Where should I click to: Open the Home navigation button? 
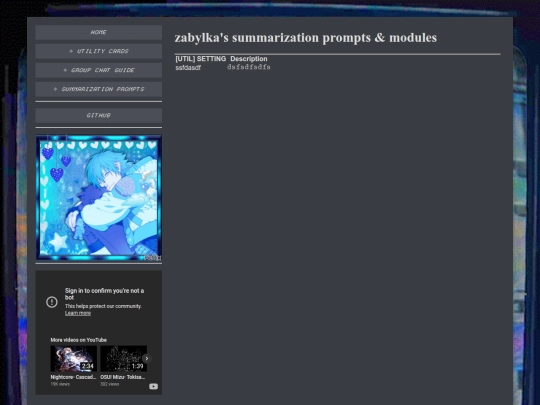(x=98, y=32)
